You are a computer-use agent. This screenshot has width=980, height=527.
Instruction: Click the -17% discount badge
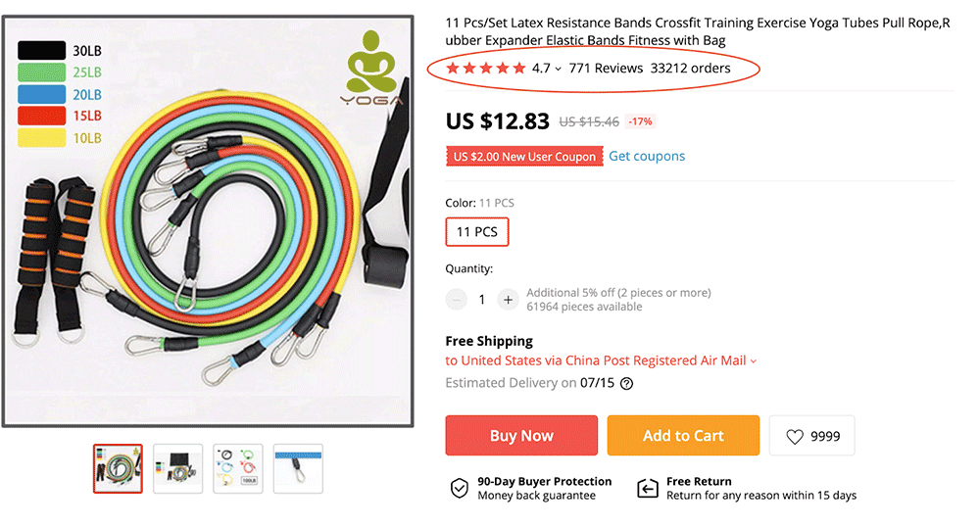pos(641,121)
